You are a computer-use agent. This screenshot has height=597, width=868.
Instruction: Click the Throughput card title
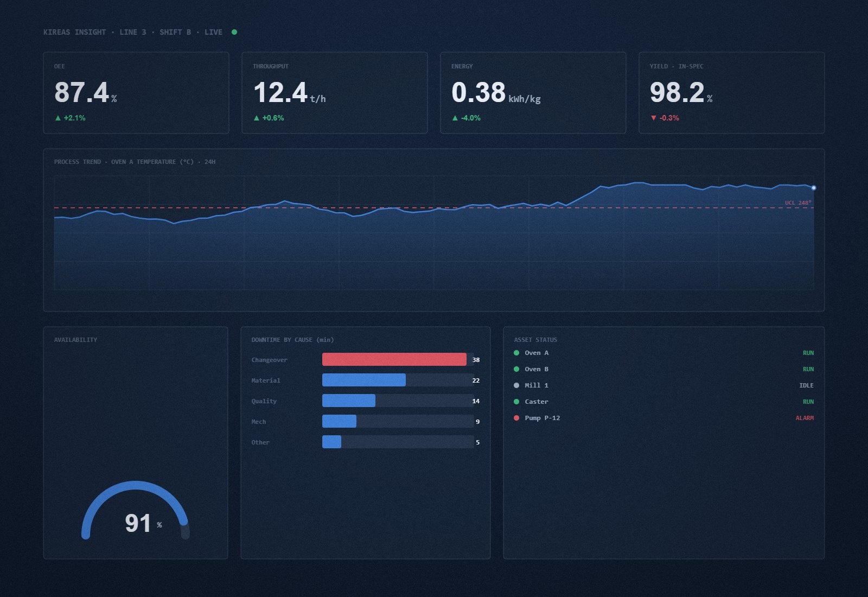pyautogui.click(x=271, y=66)
